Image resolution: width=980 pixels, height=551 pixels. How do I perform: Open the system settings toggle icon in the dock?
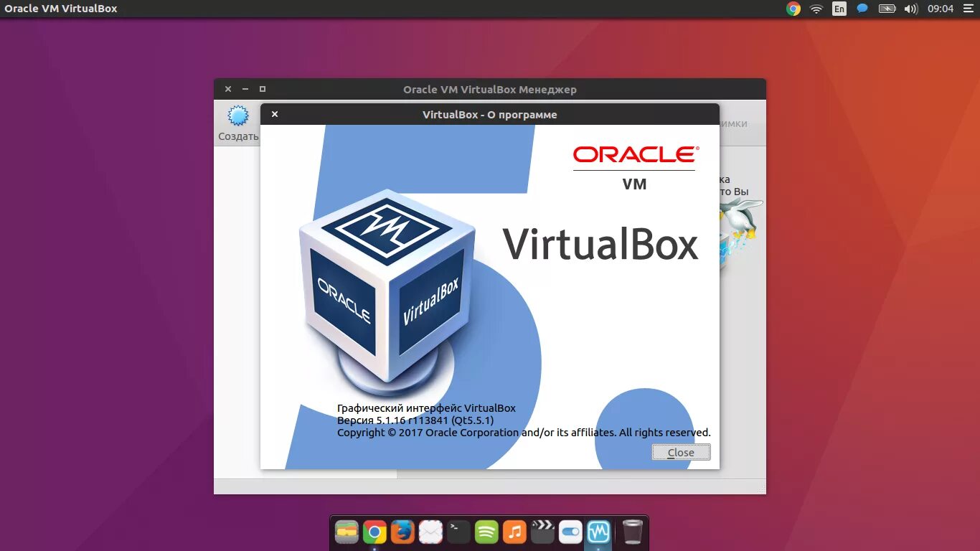click(570, 532)
